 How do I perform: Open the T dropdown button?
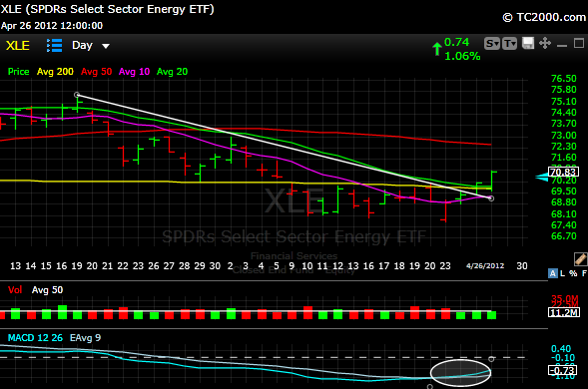pyautogui.click(x=509, y=44)
